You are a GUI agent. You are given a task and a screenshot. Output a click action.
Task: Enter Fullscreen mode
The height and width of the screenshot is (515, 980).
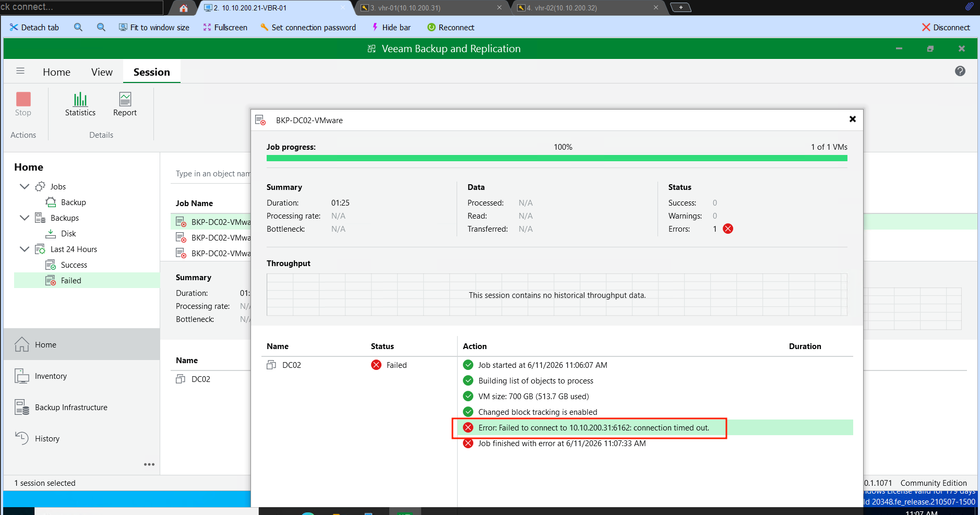pos(225,27)
